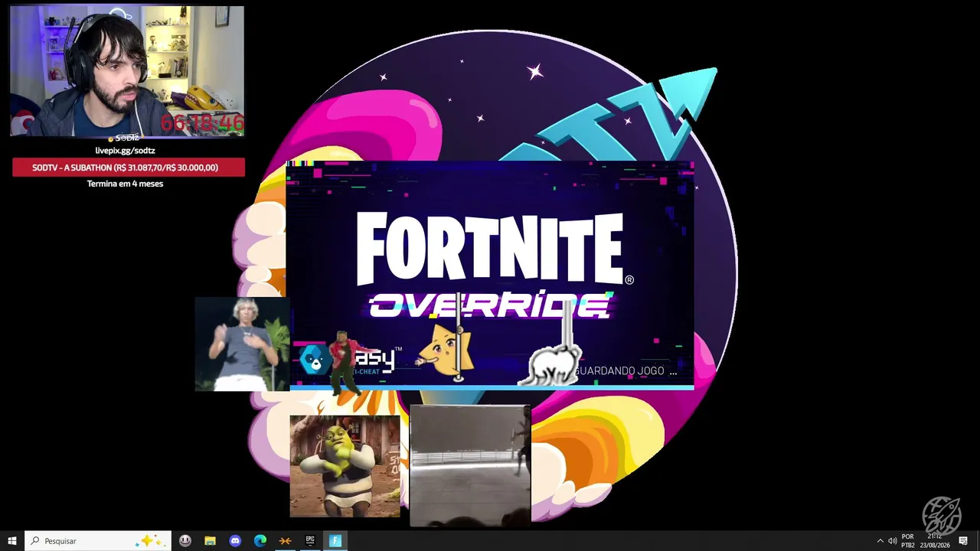Open the clock and calendar flyout
This screenshot has height=551, width=980.
(x=935, y=541)
